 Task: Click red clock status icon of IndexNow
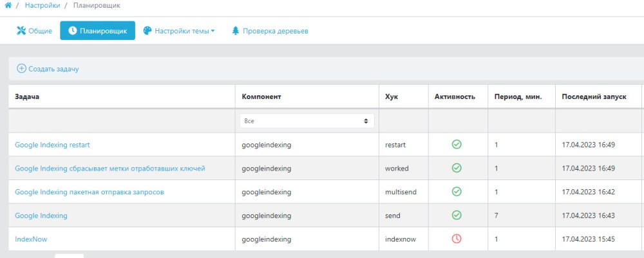pos(457,239)
